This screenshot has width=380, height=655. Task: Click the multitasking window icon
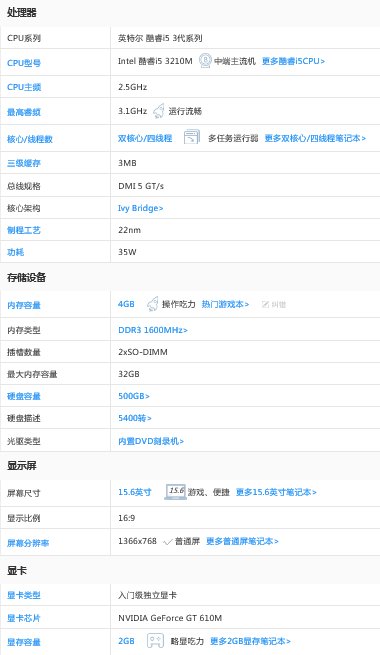point(191,138)
